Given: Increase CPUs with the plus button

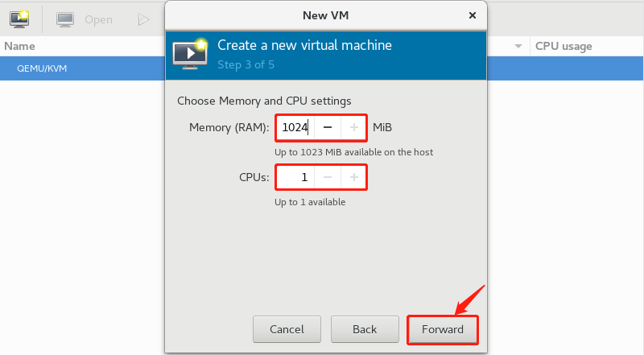Looking at the screenshot, I should (354, 177).
